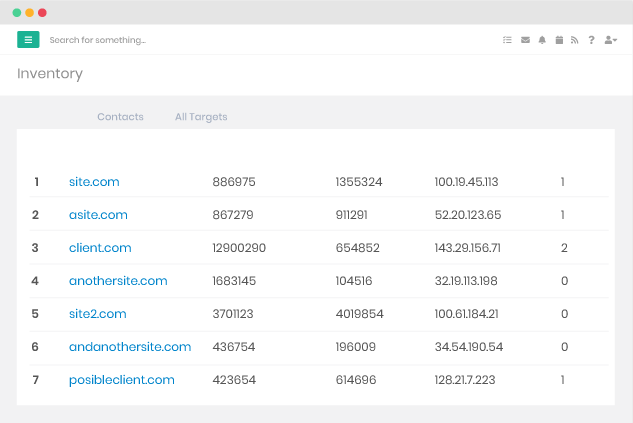Toggle the green hamburger menu button
633x423 pixels.
click(28, 40)
